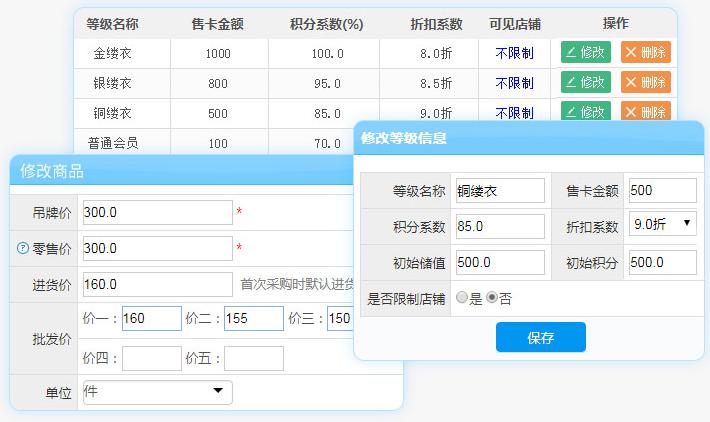This screenshot has height=422, width=710.
Task: Edit the 银缕衣 level with 修改
Action: [x=585, y=82]
